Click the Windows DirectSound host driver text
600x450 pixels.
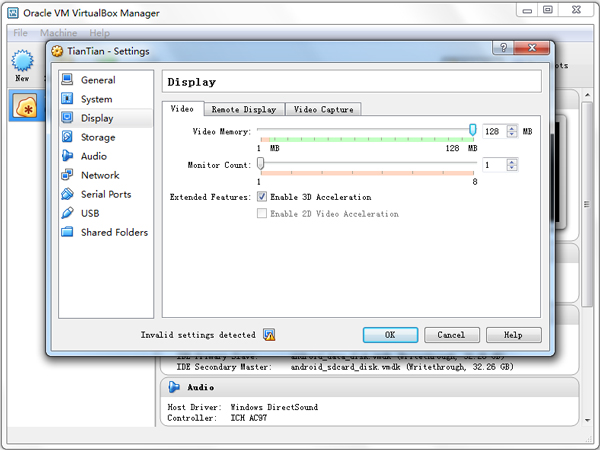(274, 407)
